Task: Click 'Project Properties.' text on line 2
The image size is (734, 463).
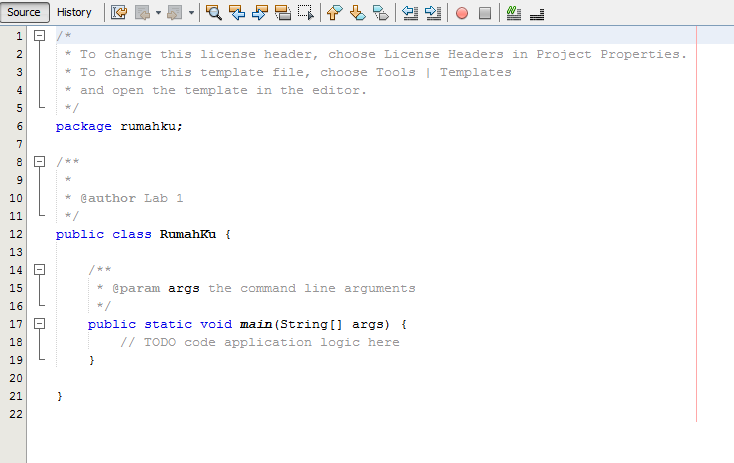Action: (611, 54)
